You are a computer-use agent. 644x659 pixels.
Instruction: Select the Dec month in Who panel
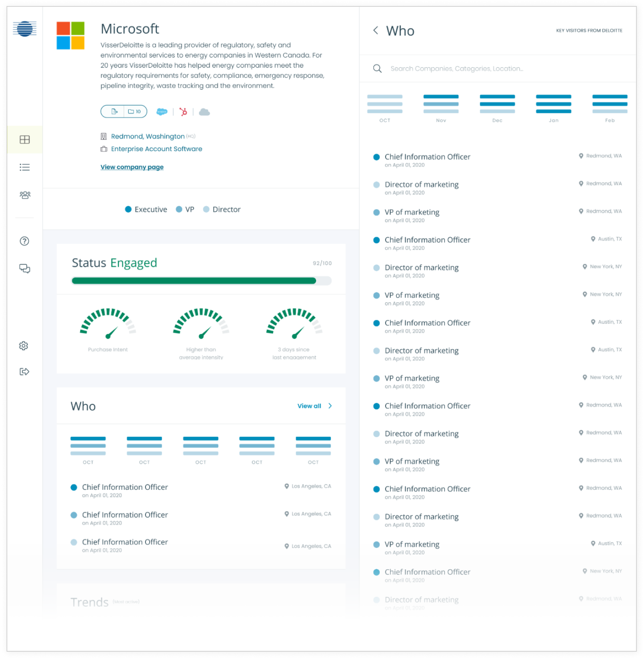tap(497, 108)
